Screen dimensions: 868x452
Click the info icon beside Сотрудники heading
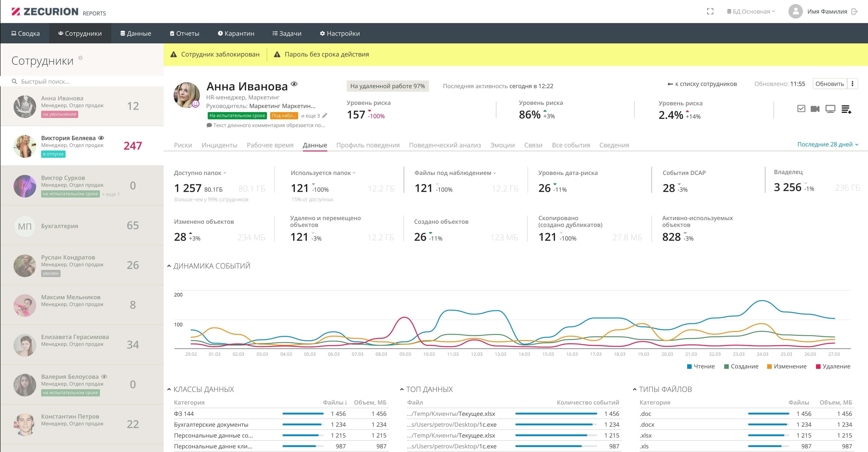coord(80,58)
